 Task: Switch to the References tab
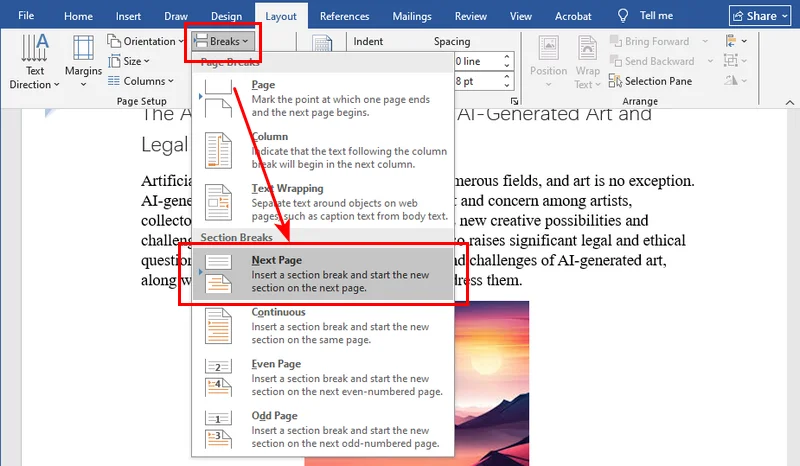pyautogui.click(x=342, y=16)
